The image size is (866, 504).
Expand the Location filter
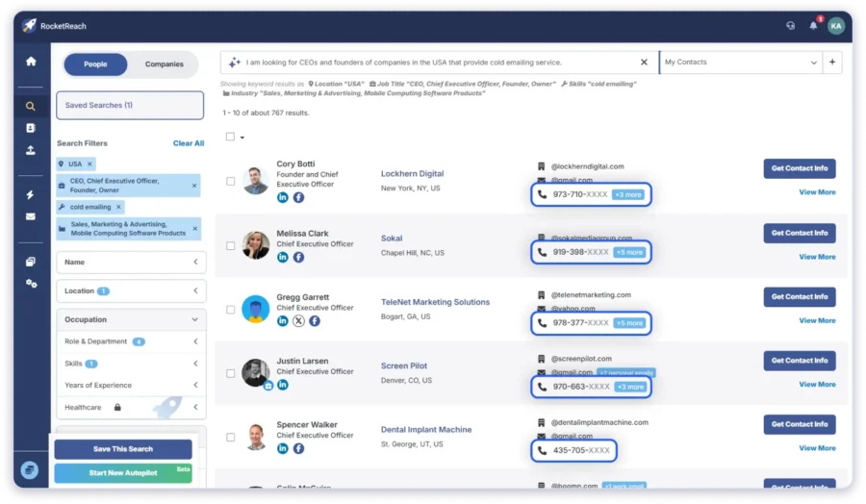pyautogui.click(x=131, y=290)
